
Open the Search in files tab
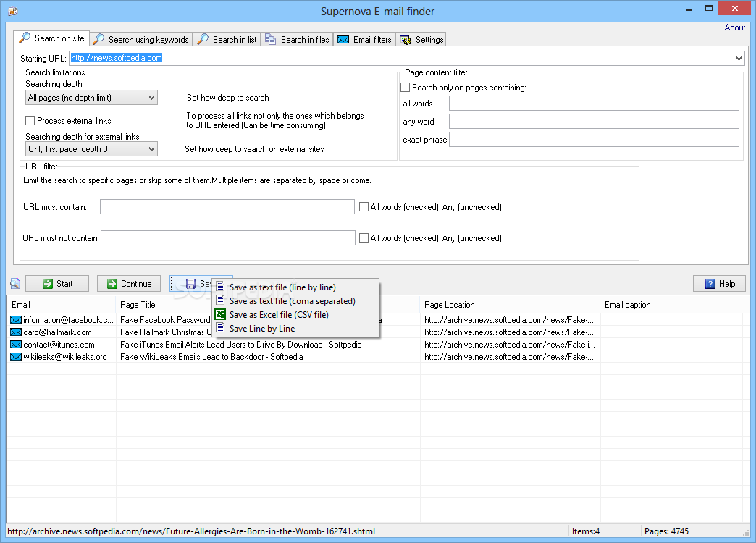pyautogui.click(x=298, y=40)
